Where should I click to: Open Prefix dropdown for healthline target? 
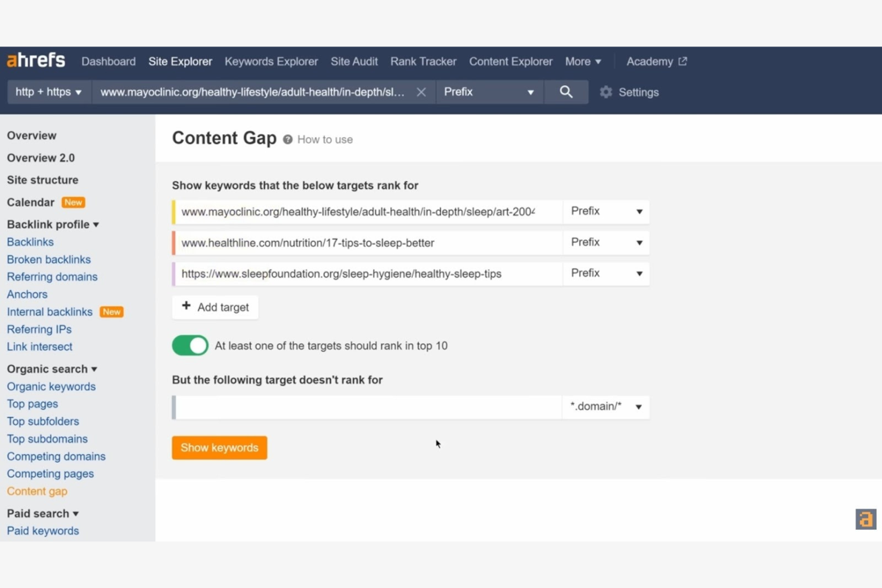pyautogui.click(x=606, y=242)
